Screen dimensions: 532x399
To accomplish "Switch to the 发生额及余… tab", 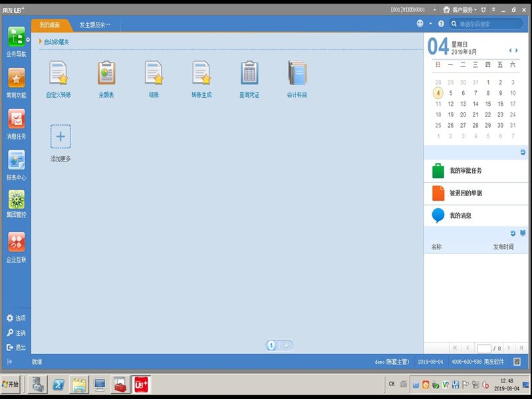I will click(94, 25).
